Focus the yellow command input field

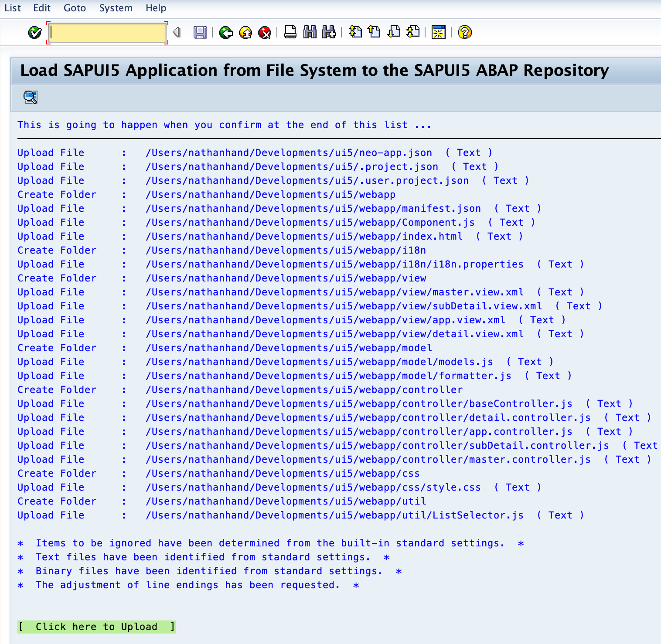[x=107, y=33]
